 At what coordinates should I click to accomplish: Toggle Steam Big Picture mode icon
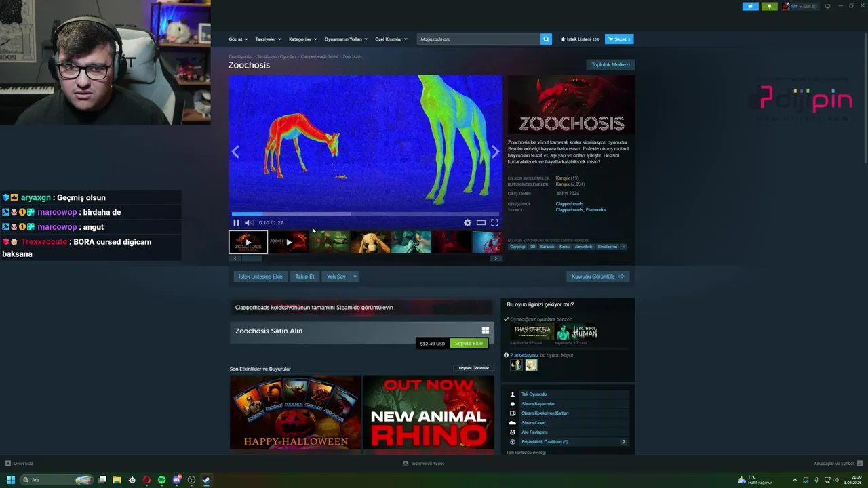coord(827,6)
